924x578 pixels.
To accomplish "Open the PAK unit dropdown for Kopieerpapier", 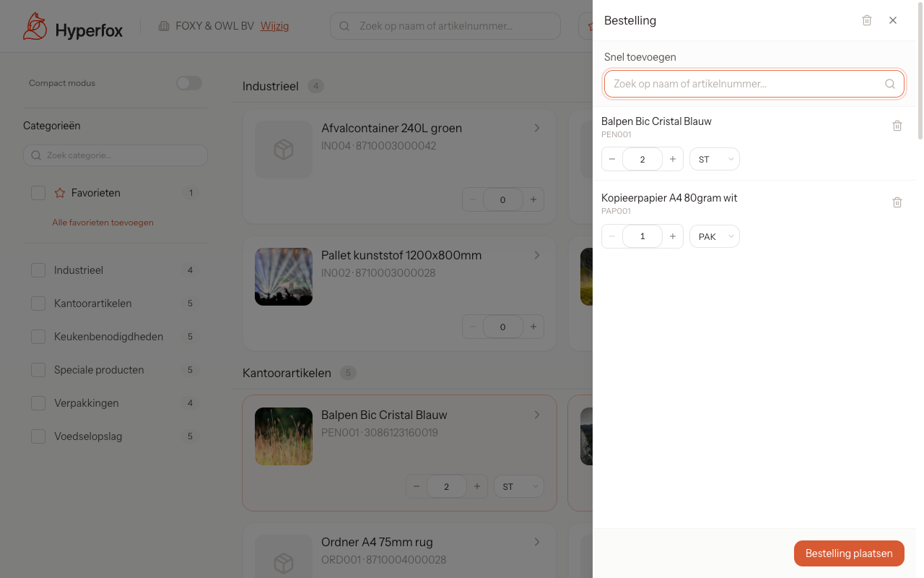I will point(714,236).
